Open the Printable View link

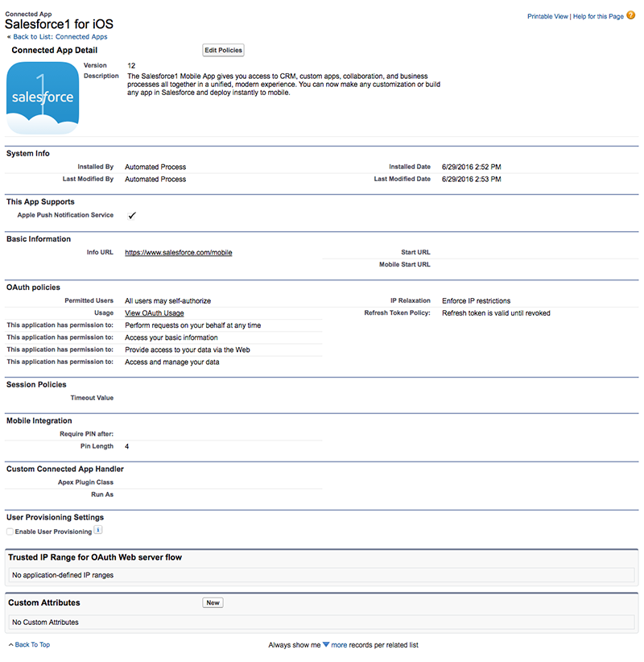pyautogui.click(x=547, y=16)
